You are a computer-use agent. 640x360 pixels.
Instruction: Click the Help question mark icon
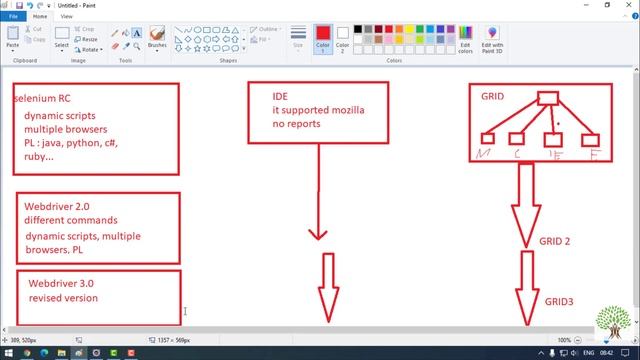(x=635, y=16)
